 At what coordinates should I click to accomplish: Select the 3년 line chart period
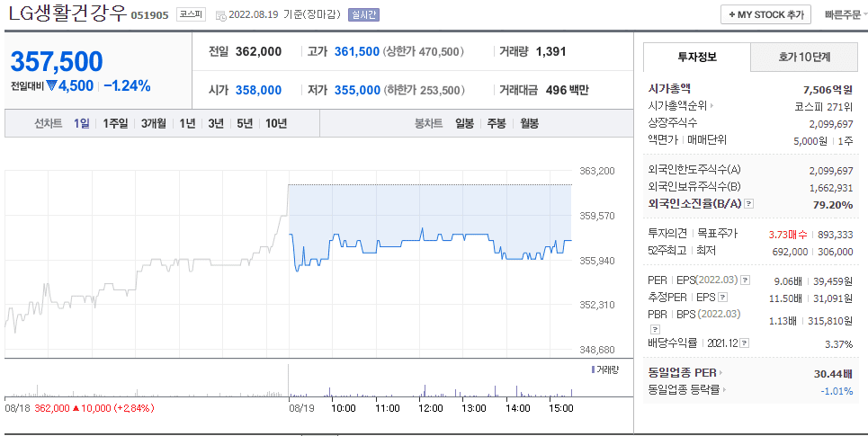[216, 123]
